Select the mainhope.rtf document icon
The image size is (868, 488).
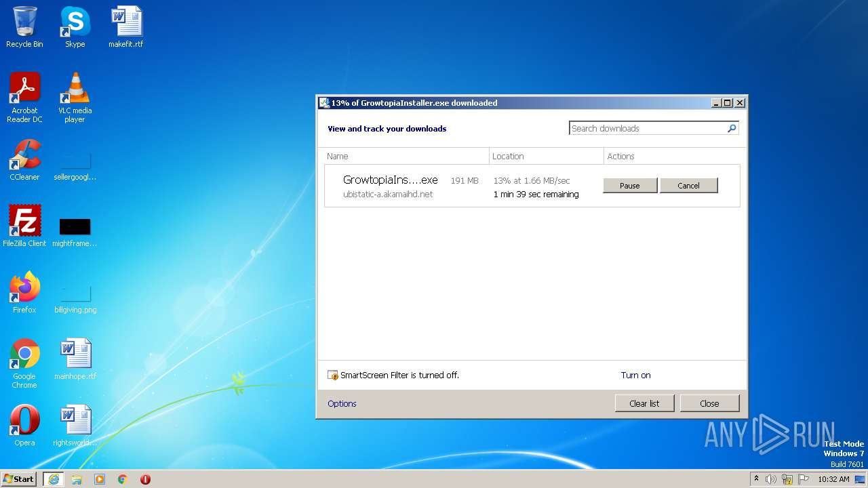pos(75,359)
